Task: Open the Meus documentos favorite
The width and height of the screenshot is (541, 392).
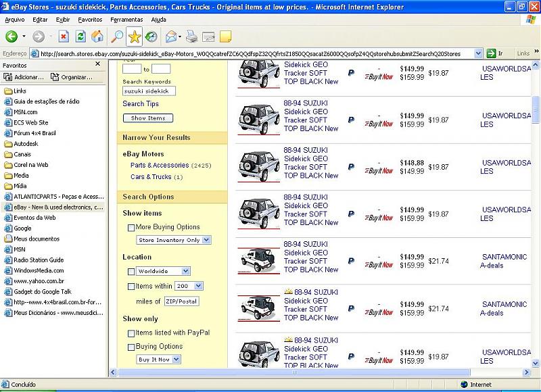Action: pyautogui.click(x=32, y=239)
